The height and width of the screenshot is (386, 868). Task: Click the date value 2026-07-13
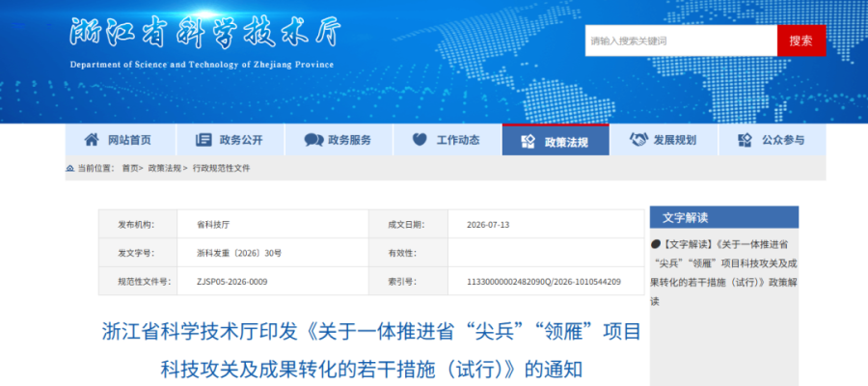pos(488,224)
